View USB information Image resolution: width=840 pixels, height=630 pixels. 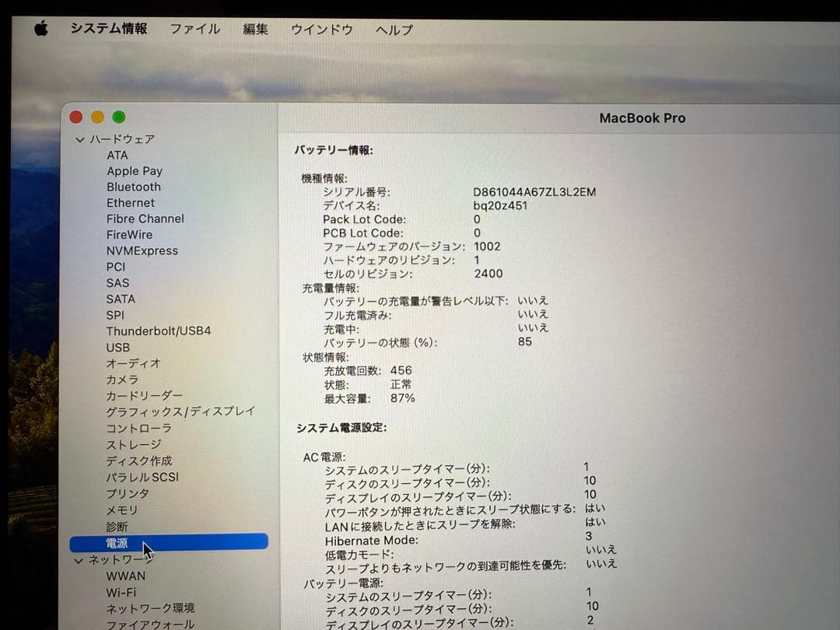click(117, 348)
